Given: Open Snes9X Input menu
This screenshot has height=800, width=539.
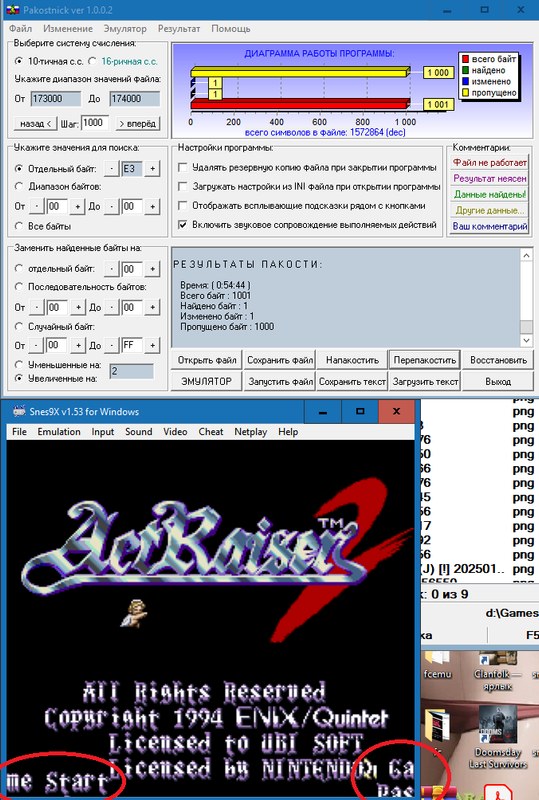Looking at the screenshot, I should (x=103, y=432).
